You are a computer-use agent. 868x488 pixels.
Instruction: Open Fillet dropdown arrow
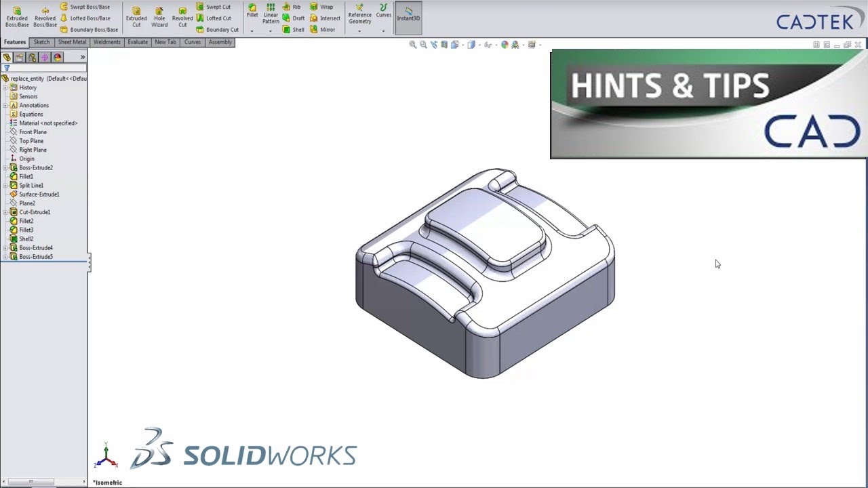pyautogui.click(x=252, y=30)
